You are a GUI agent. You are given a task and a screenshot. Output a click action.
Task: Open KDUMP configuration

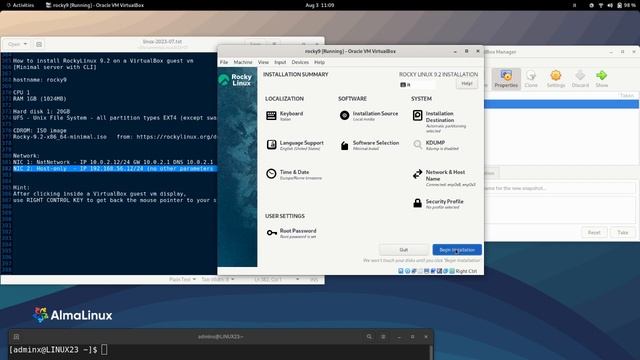click(435, 145)
